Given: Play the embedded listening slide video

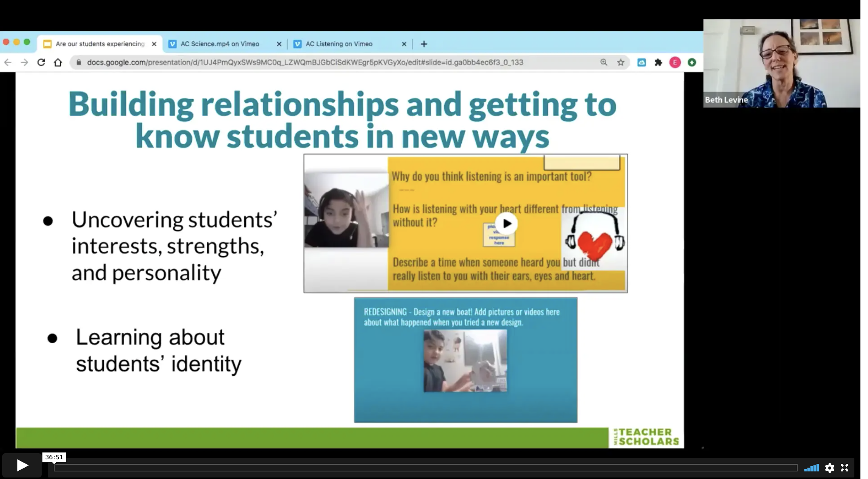Looking at the screenshot, I should (x=506, y=224).
